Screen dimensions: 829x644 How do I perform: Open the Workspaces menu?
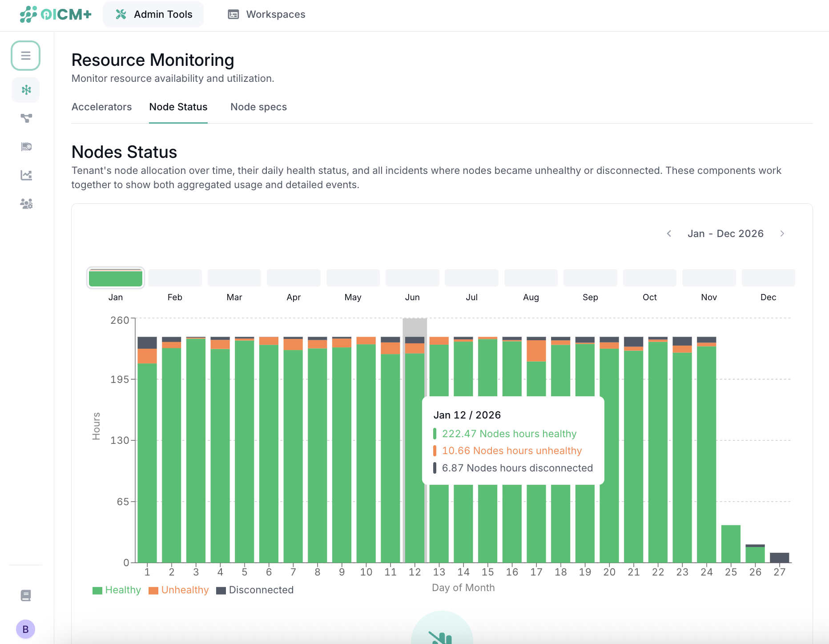click(266, 14)
